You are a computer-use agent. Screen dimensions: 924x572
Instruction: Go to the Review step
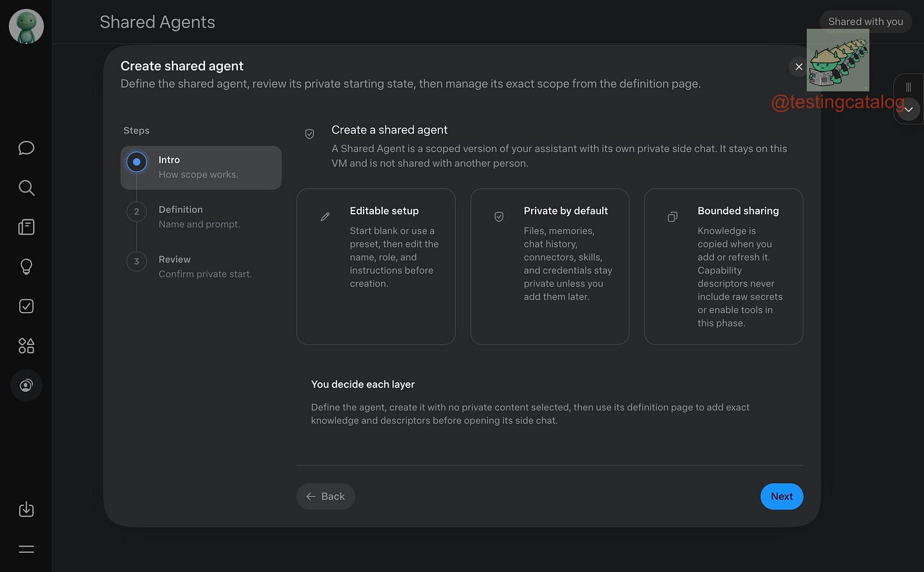(201, 266)
